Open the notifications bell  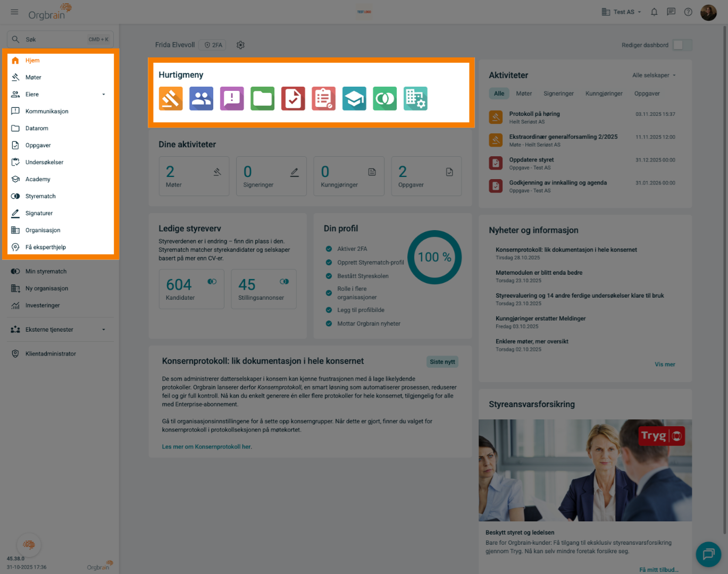[654, 12]
